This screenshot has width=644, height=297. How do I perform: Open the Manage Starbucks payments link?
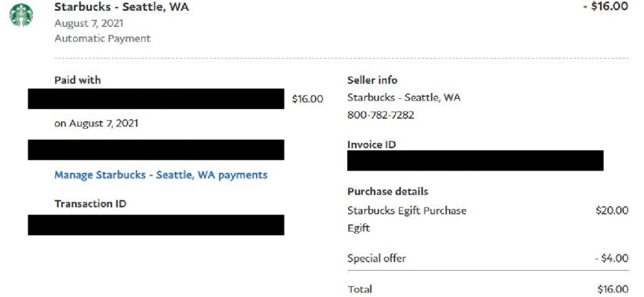[160, 175]
